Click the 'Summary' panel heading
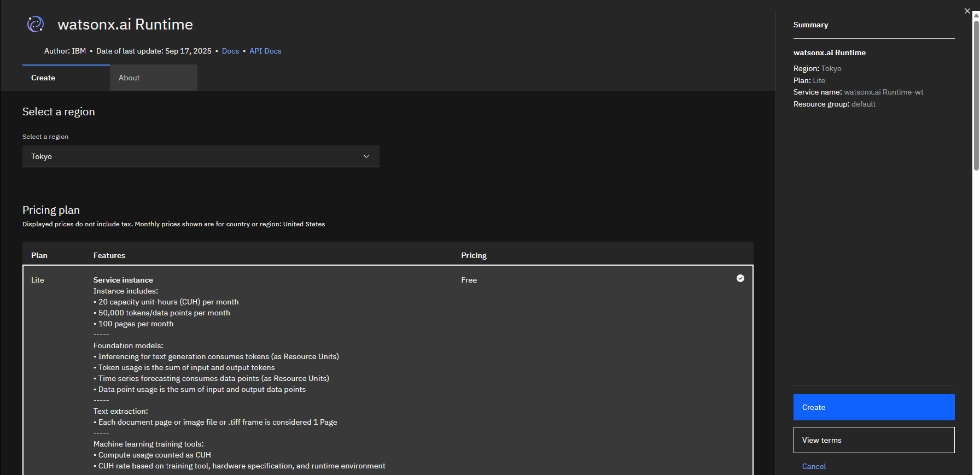Image resolution: width=980 pixels, height=475 pixels. coord(810,25)
